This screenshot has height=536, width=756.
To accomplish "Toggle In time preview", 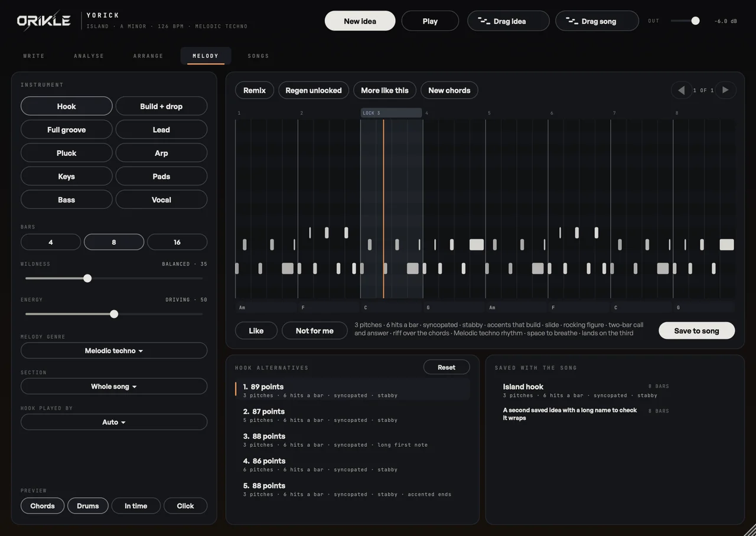I will [136, 506].
